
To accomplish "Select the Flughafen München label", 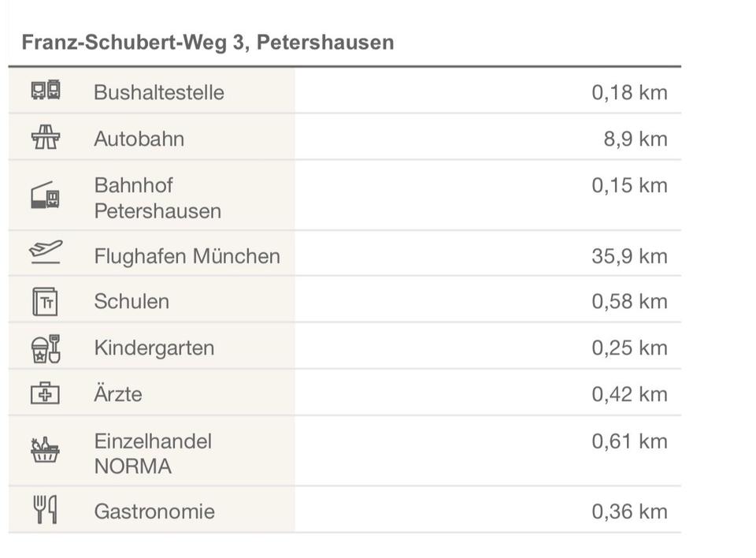I will click(187, 256).
